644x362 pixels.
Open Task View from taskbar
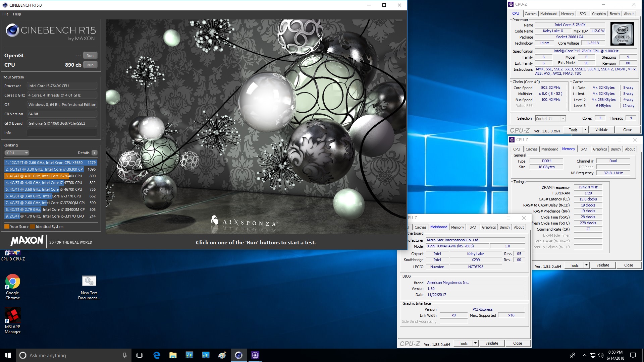(140, 355)
